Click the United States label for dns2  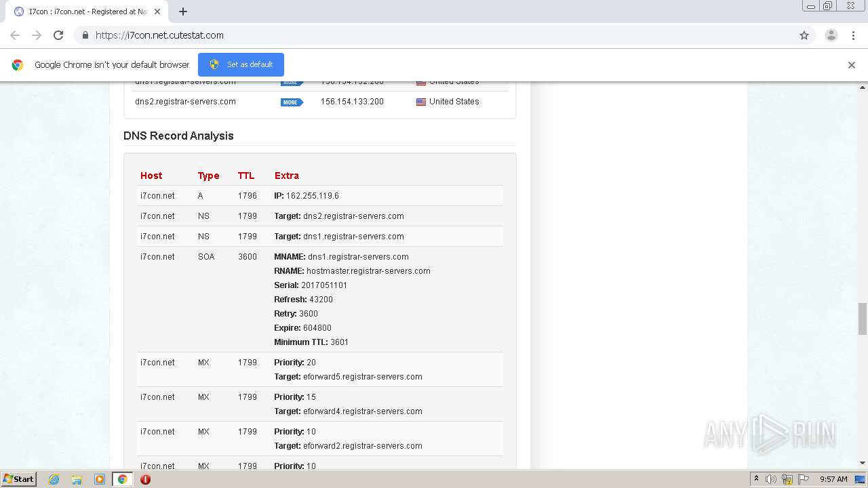[454, 102]
